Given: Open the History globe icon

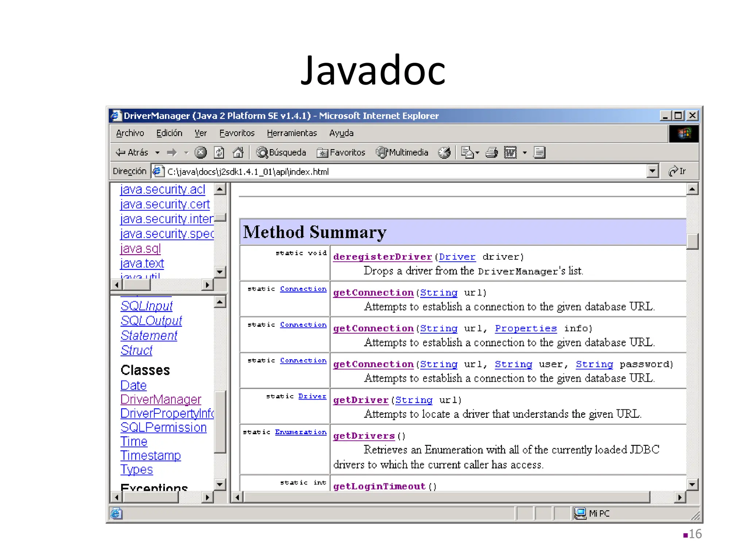Looking at the screenshot, I should point(444,152).
